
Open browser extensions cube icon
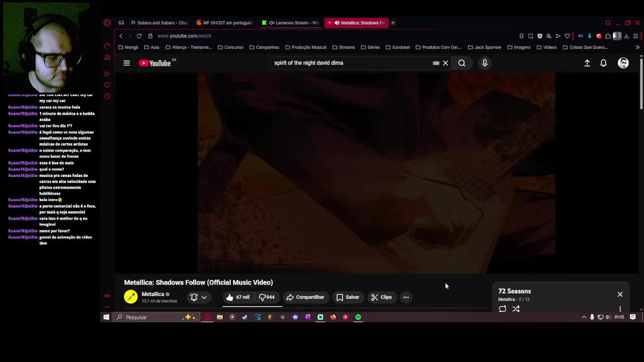point(608,36)
